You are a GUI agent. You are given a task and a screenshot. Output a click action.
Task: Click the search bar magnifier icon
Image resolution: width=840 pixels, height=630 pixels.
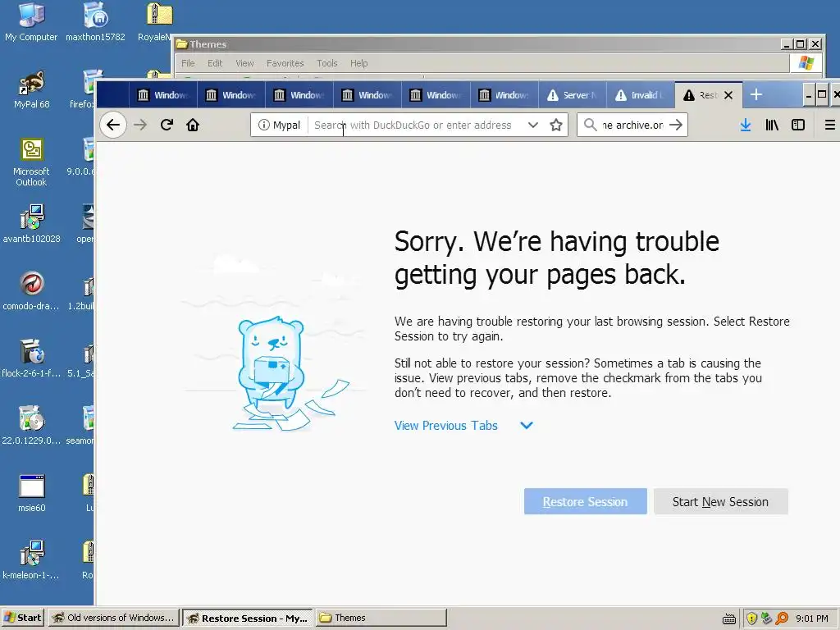point(591,125)
